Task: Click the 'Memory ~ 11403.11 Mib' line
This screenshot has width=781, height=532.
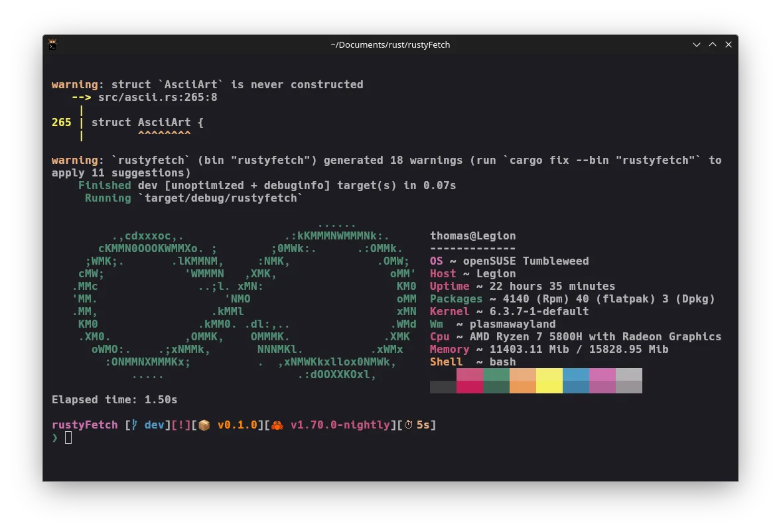Action: [x=549, y=349]
